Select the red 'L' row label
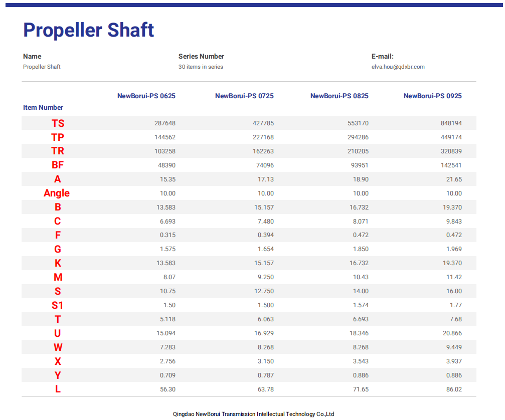The image size is (505, 420). pyautogui.click(x=58, y=389)
